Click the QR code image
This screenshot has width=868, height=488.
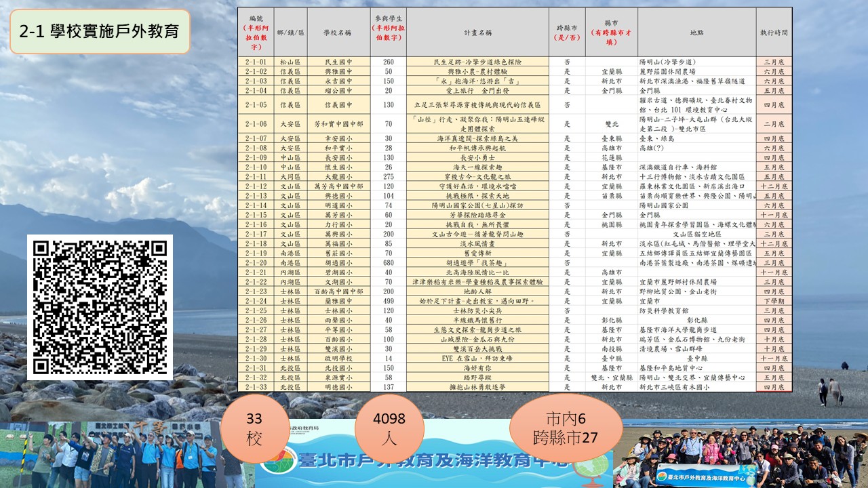pos(100,307)
